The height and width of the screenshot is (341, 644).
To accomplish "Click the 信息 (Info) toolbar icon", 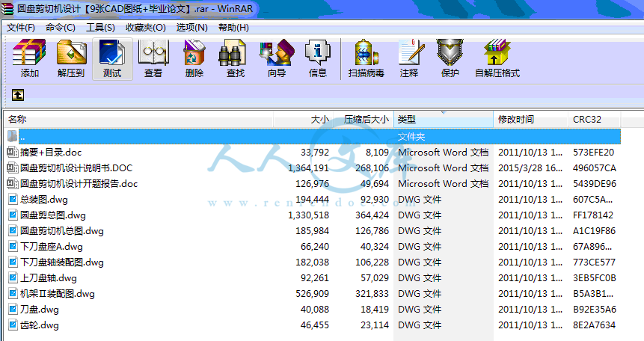I will (317, 52).
